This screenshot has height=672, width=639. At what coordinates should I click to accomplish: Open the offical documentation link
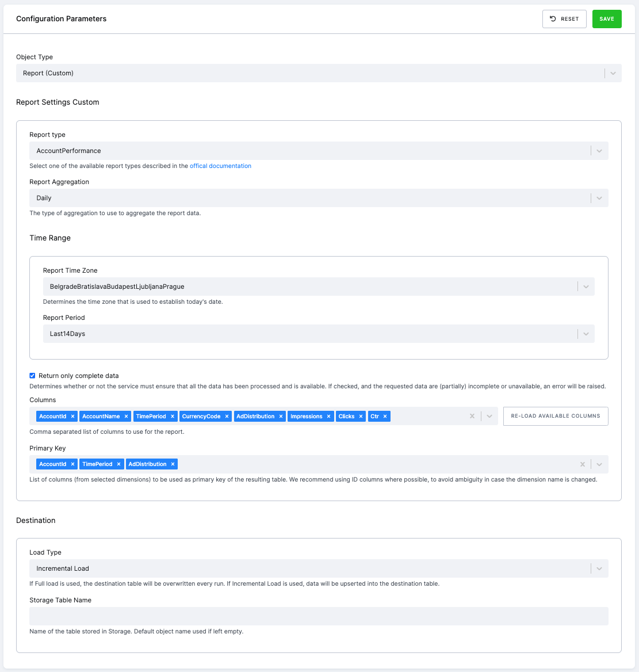pyautogui.click(x=220, y=166)
